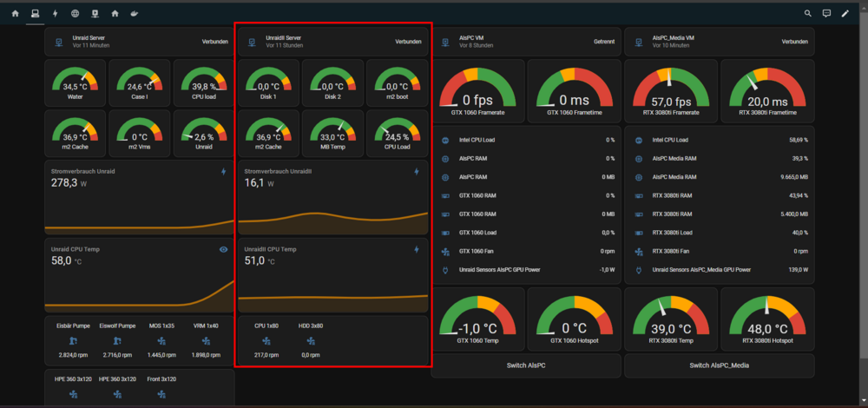Click the RTX 3080ti Load chip icon
This screenshot has width=868, height=408.
pos(638,233)
